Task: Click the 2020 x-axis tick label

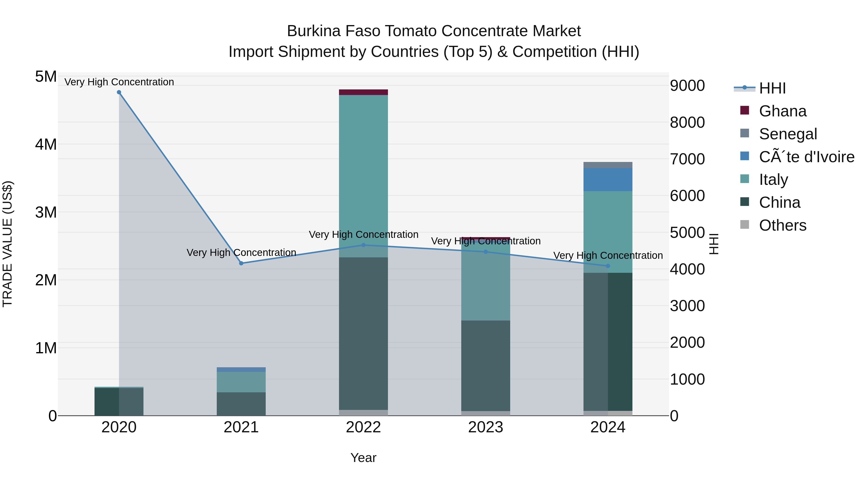Action: pos(119,427)
